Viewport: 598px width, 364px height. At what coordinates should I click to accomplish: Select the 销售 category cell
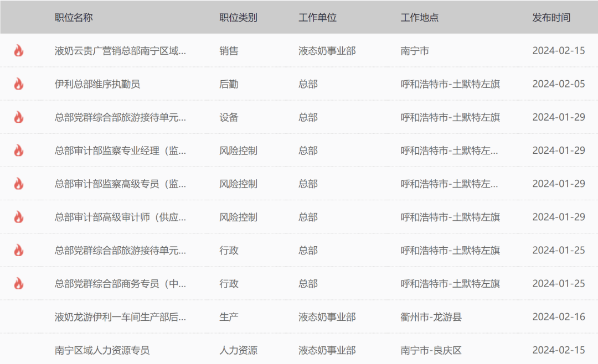[x=229, y=51]
